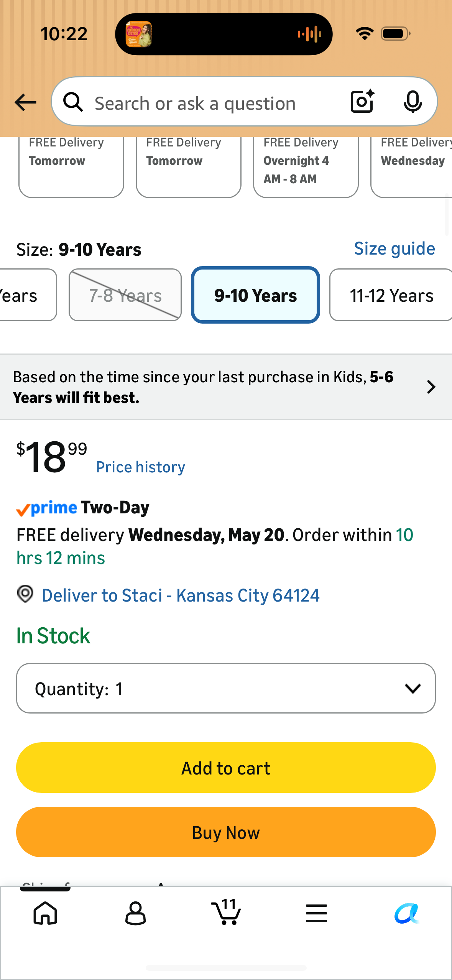Image resolution: width=452 pixels, height=980 pixels.
Task: View the Price history link
Action: 141,467
